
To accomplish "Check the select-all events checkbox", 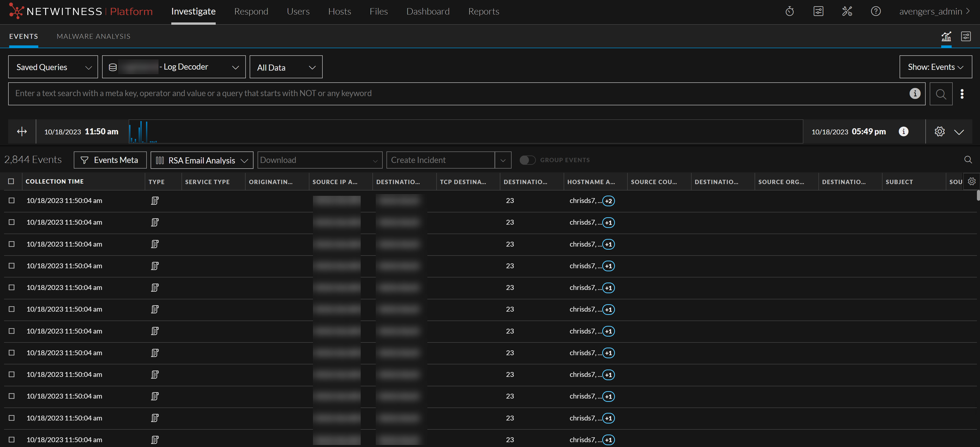I will (x=11, y=181).
